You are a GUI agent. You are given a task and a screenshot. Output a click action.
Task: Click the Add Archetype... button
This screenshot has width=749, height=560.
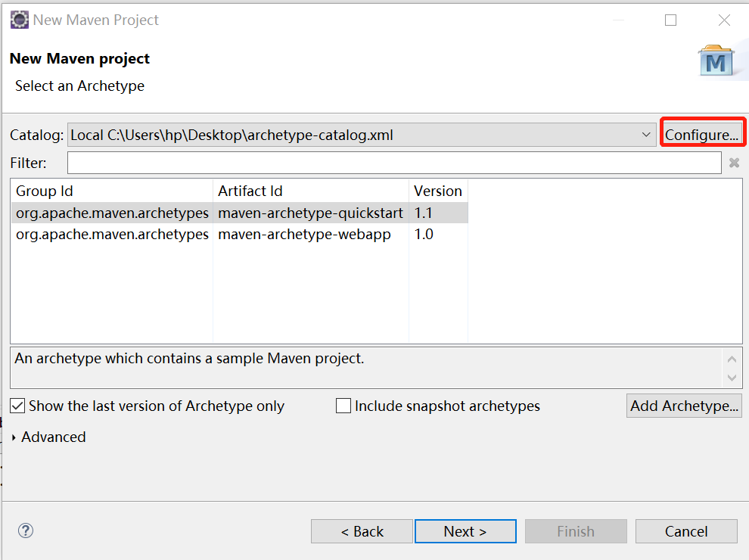pyautogui.click(x=684, y=406)
